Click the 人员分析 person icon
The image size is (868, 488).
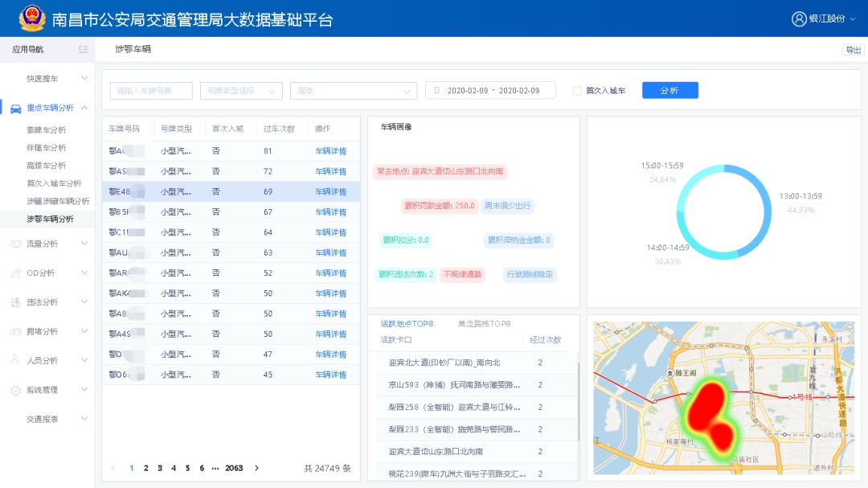click(x=15, y=361)
